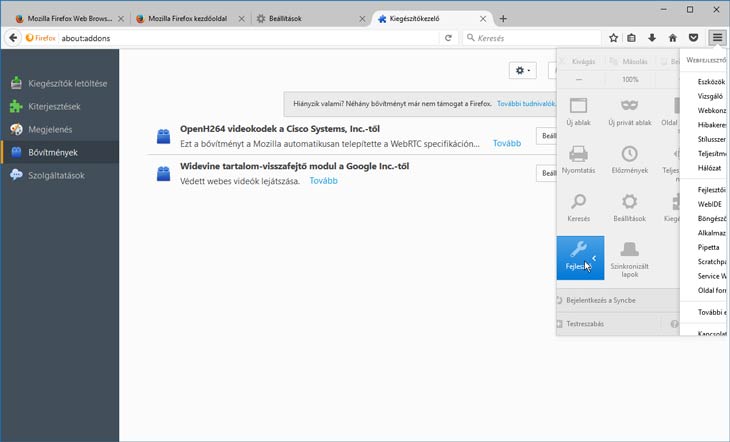Close the Kiegészítőkezelő tab
Screen dimensions: 730x442
[483, 19]
